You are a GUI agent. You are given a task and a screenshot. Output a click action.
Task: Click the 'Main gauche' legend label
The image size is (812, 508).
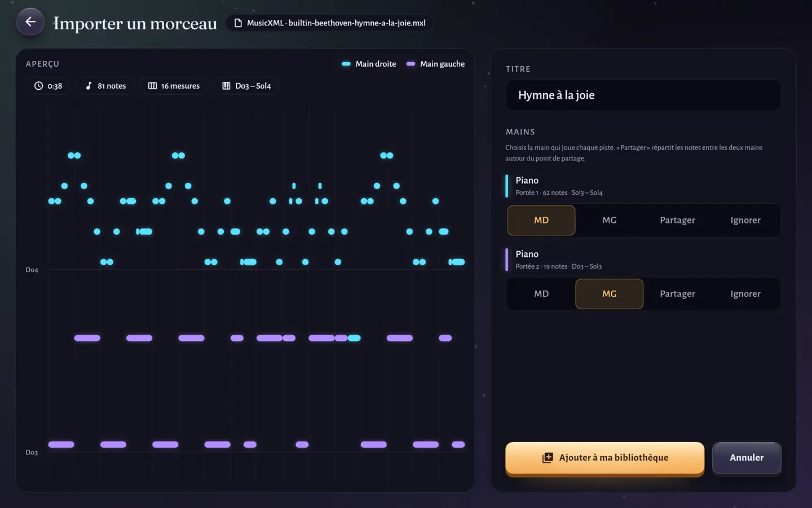[x=443, y=64]
